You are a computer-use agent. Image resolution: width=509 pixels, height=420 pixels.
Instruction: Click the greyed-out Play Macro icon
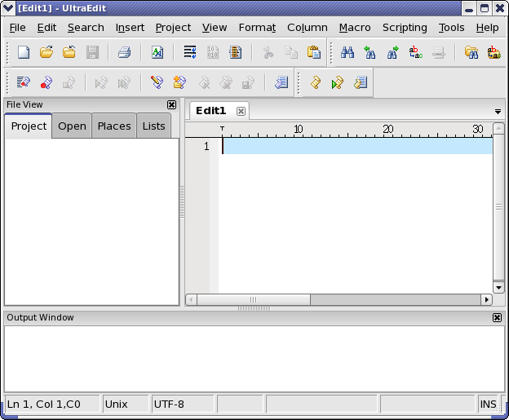[x=101, y=82]
